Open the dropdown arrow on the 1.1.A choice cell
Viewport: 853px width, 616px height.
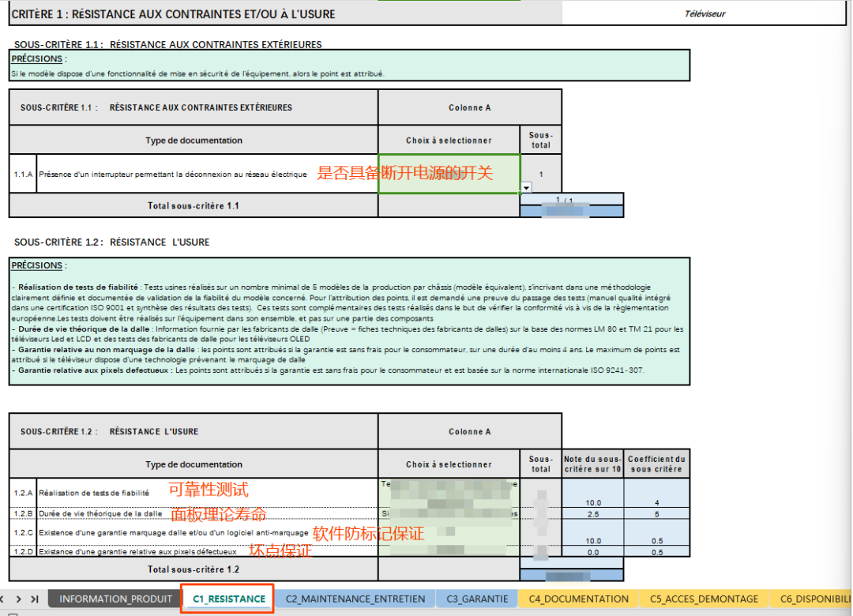click(x=526, y=188)
